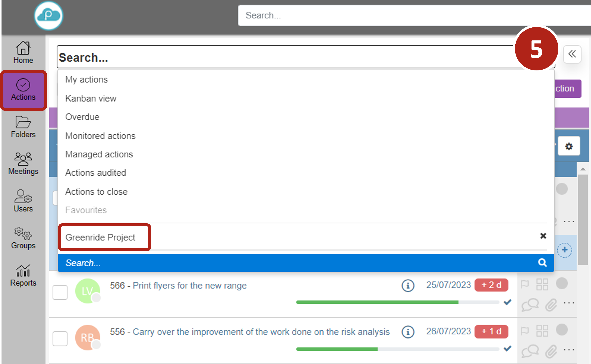The height and width of the screenshot is (364, 591).
Task: Open the Home sidebar icon
Action: pyautogui.click(x=23, y=52)
